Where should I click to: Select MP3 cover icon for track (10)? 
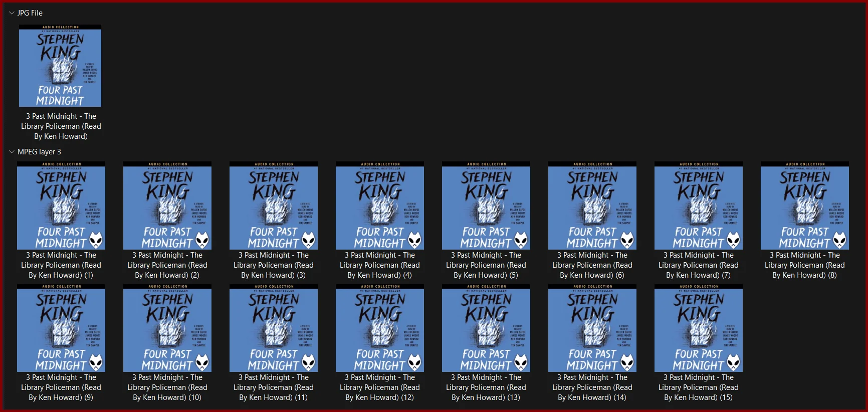(x=167, y=328)
